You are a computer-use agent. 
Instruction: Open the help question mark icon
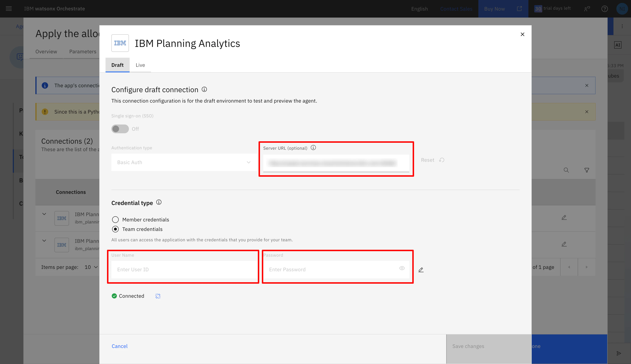coord(605,9)
